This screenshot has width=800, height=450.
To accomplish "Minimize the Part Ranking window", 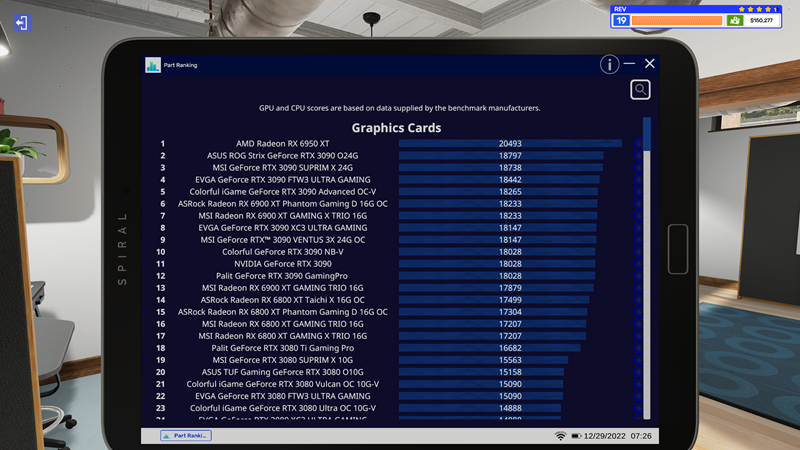I will [629, 64].
